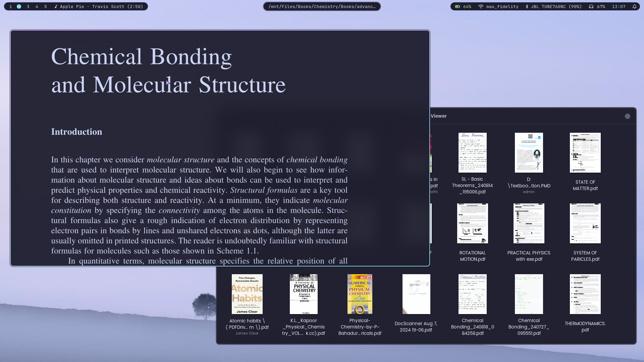Switch to workspace 3

tap(28, 6)
